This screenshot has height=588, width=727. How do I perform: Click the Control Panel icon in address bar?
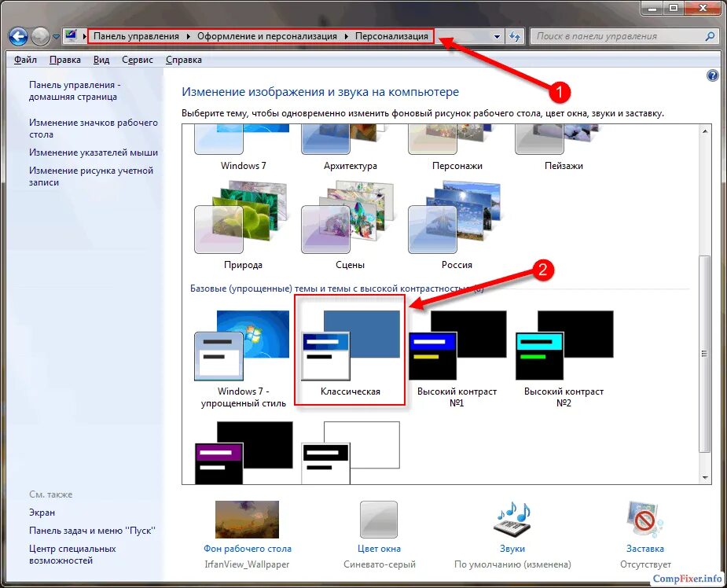(71, 35)
